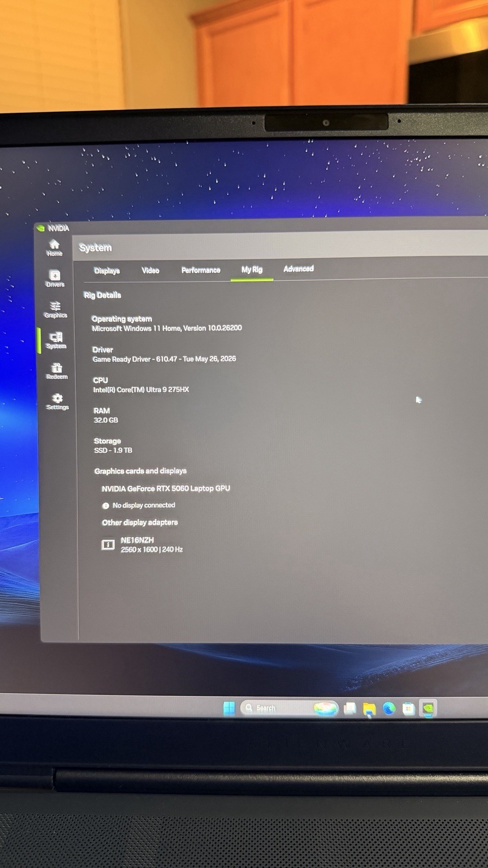Open File Explorer from the taskbar
The image size is (488, 868).
coord(369,709)
